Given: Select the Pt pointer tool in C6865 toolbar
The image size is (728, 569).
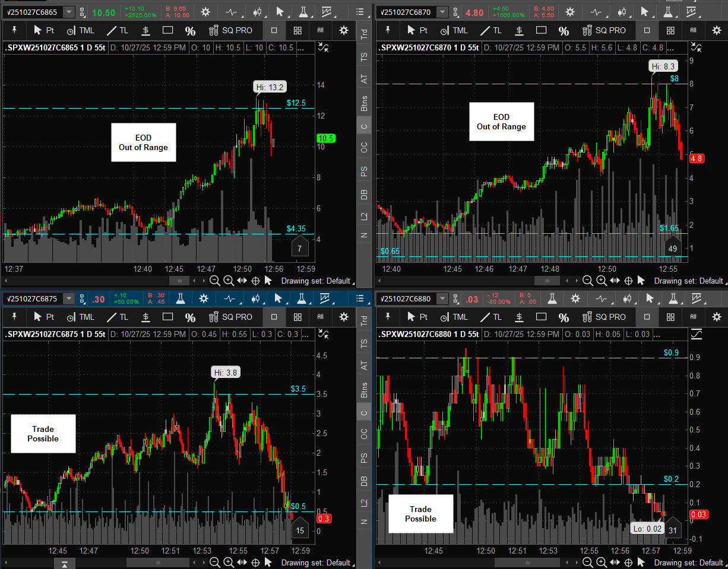Looking at the screenshot, I should 43,30.
